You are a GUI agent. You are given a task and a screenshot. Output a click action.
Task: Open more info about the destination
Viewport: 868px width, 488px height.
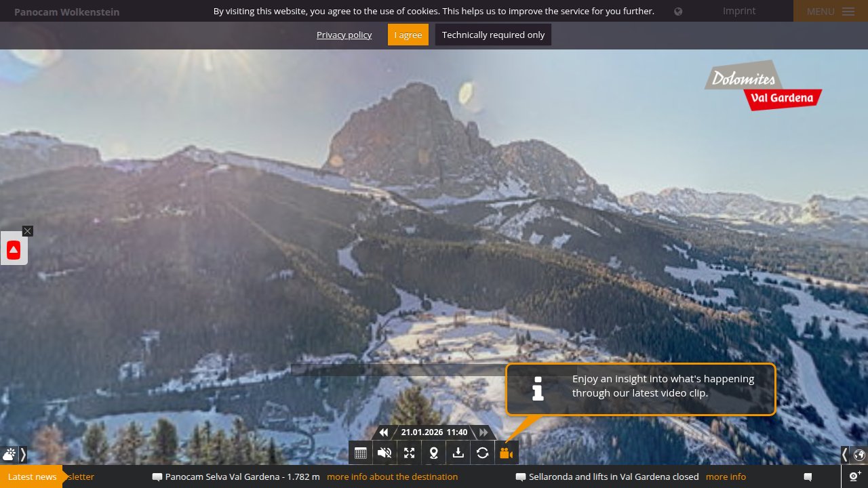coord(392,476)
